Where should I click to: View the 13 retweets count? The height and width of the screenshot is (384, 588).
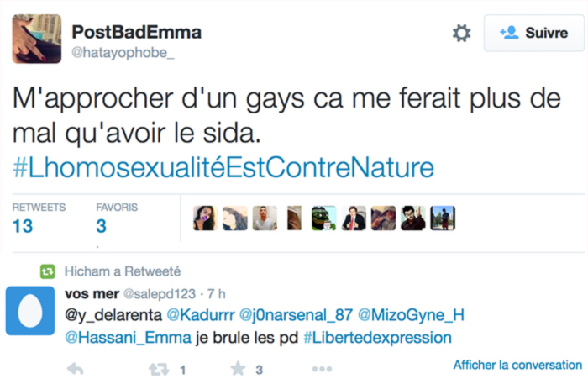point(23,225)
